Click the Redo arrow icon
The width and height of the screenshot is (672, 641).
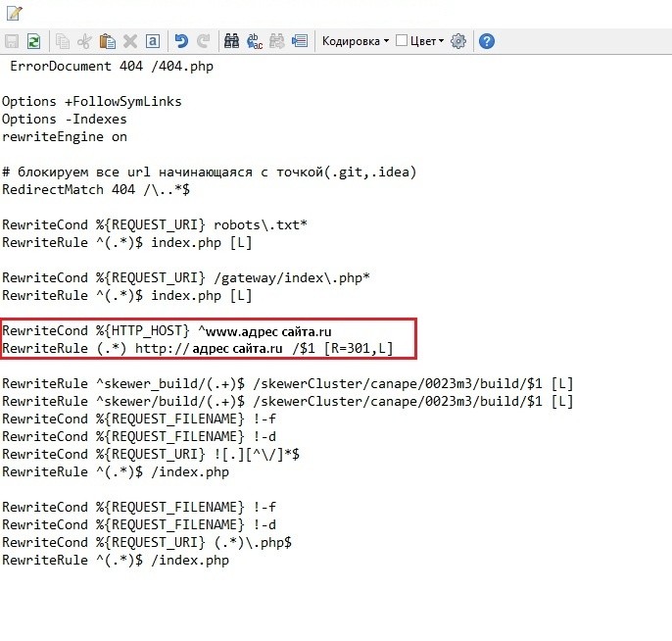pos(204,41)
